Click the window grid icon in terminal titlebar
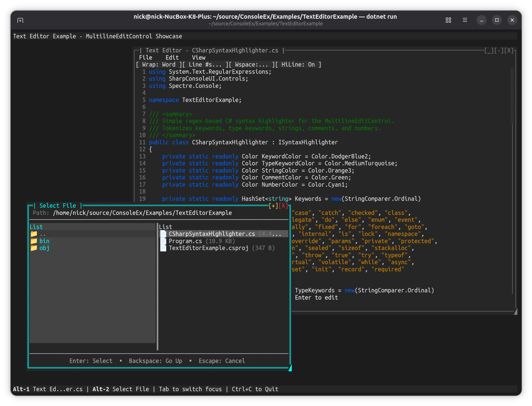 pyautogui.click(x=448, y=20)
